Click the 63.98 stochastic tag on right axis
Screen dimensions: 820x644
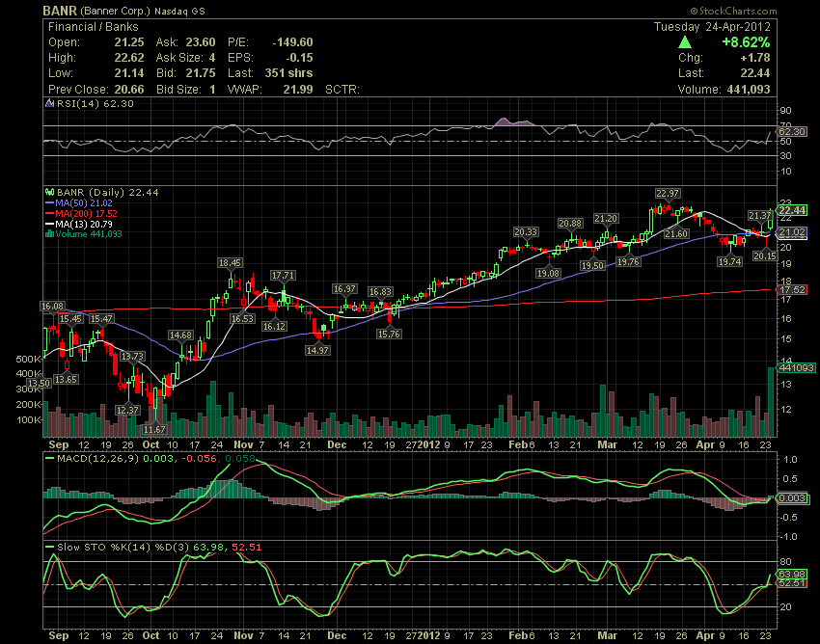[792, 574]
